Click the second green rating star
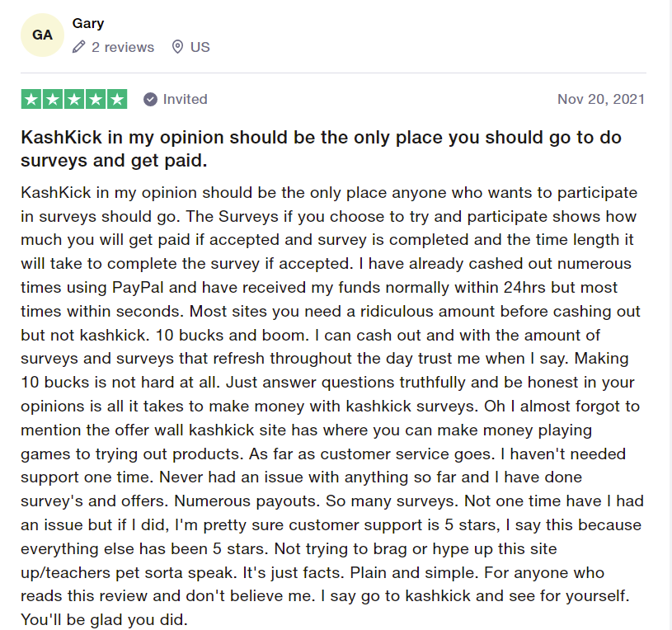Image resolution: width=672 pixels, height=630 pixels. coord(53,99)
